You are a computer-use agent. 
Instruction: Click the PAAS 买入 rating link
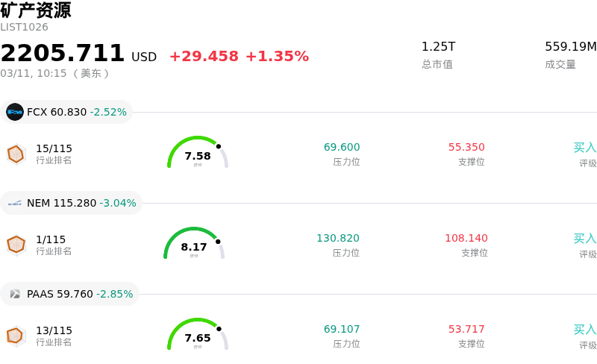click(584, 329)
